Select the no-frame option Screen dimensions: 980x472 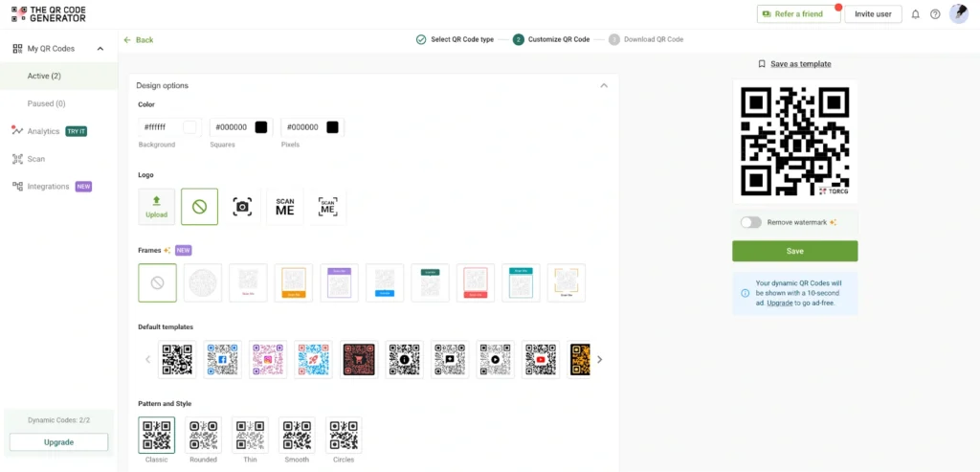tap(158, 282)
